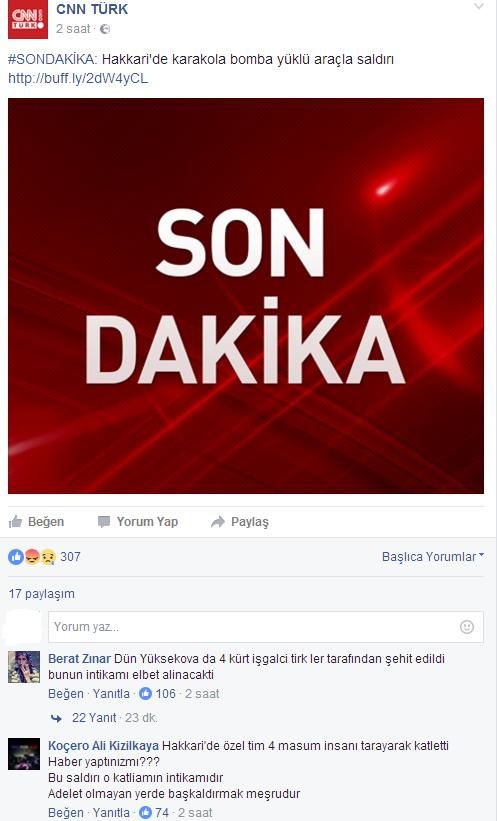Screen dimensions: 497x821
Task: View 106 likes on Berat's comment
Action: (158, 694)
